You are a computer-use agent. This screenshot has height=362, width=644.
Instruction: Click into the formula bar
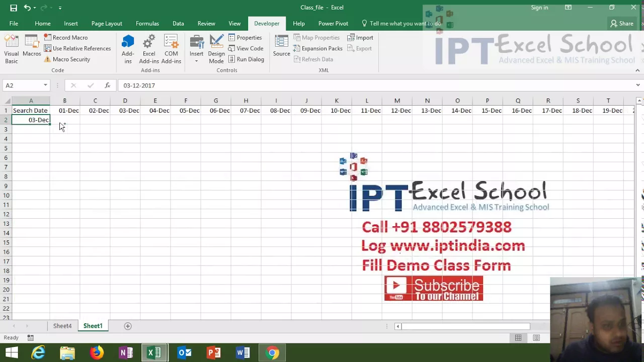click(x=375, y=85)
